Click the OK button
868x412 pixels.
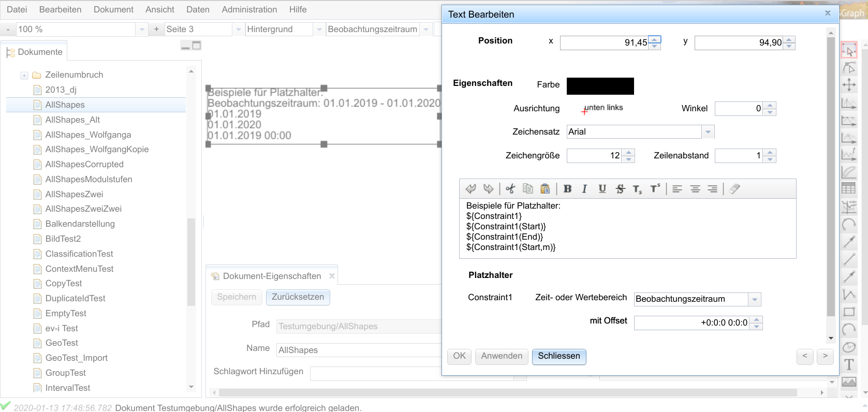pyautogui.click(x=460, y=356)
